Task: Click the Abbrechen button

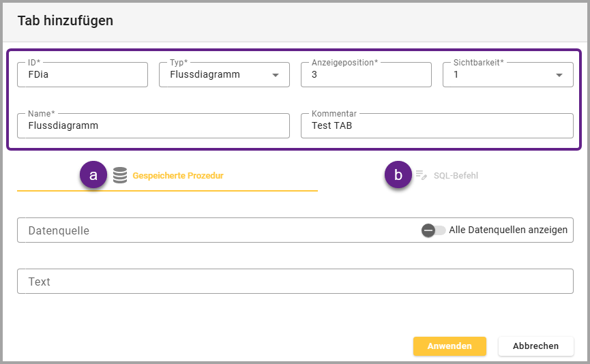Action: tap(535, 346)
